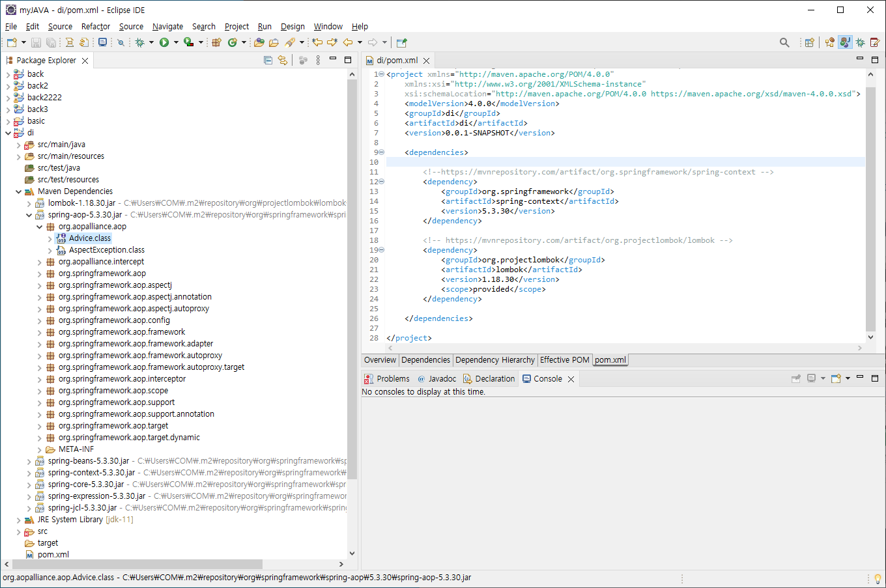
Task: Open the Javadoc view tab
Action: pos(436,378)
